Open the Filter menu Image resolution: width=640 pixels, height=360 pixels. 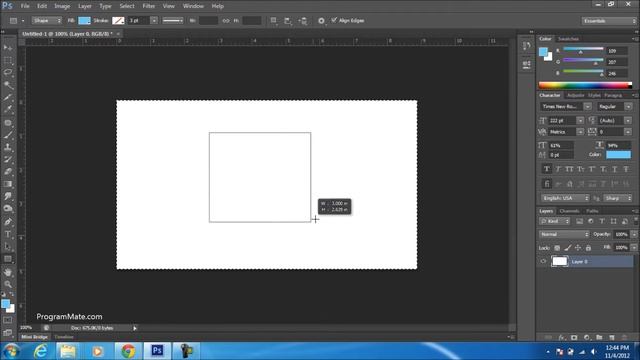tap(149, 6)
